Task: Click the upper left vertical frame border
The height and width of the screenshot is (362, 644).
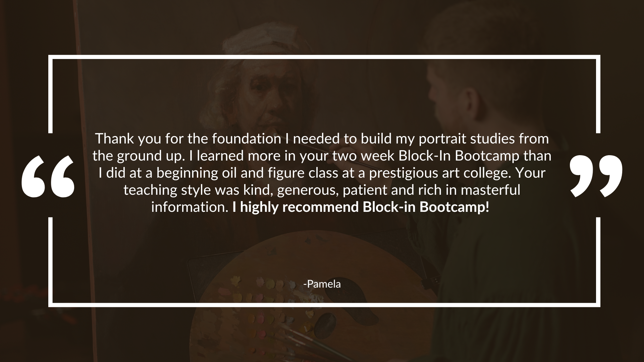Action: (51, 94)
